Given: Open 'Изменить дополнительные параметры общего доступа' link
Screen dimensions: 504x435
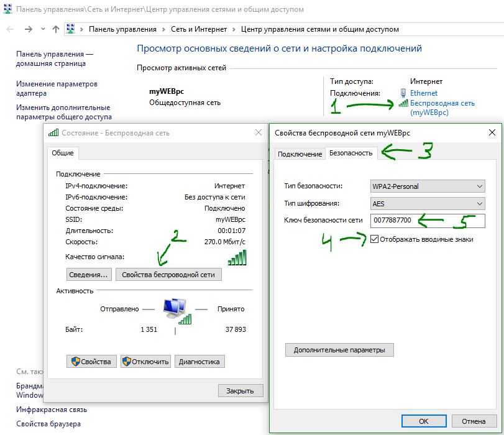Looking at the screenshot, I should pos(63,112).
